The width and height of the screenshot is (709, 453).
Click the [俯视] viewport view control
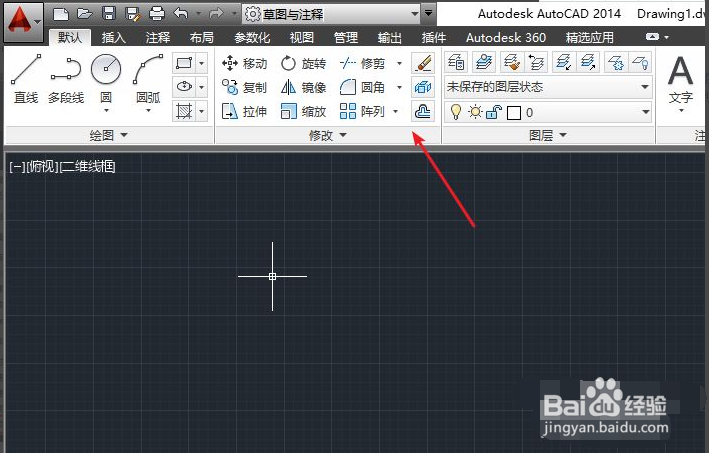(43, 167)
